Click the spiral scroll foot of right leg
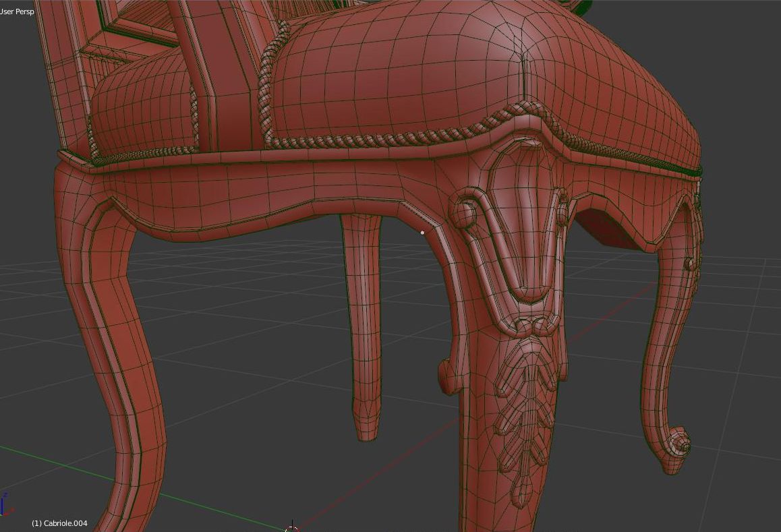The width and height of the screenshot is (781, 532). pyautogui.click(x=678, y=441)
